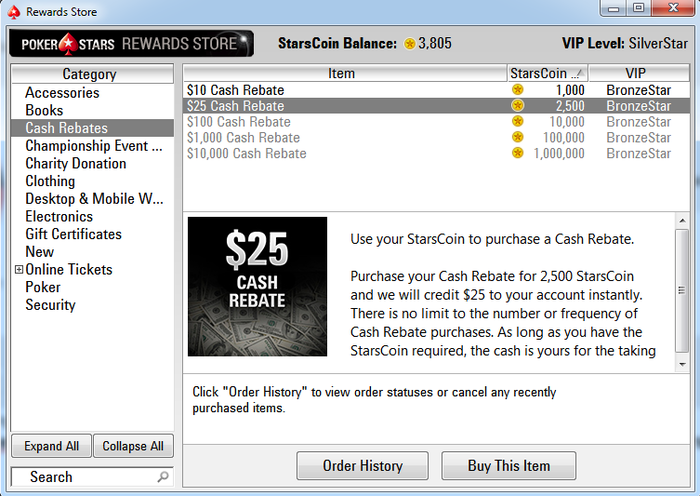
Task: Open the Electronics category
Action: tap(59, 217)
